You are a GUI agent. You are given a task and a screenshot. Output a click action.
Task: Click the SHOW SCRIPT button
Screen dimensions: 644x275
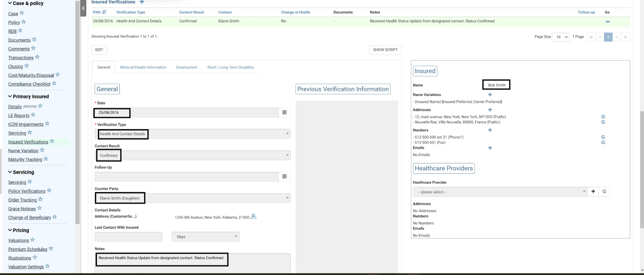coord(385,50)
